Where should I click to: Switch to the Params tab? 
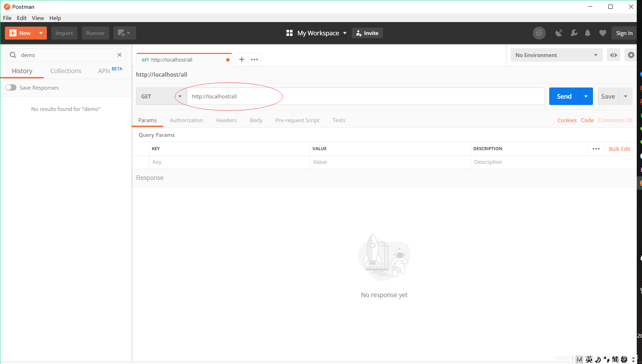click(147, 120)
